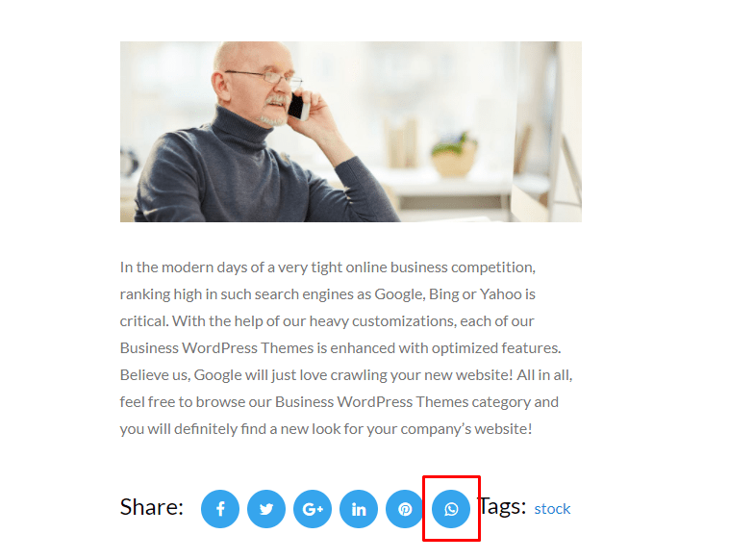Image resolution: width=729 pixels, height=560 pixels.
Task: Click the "Tags:" label
Action: 503,506
